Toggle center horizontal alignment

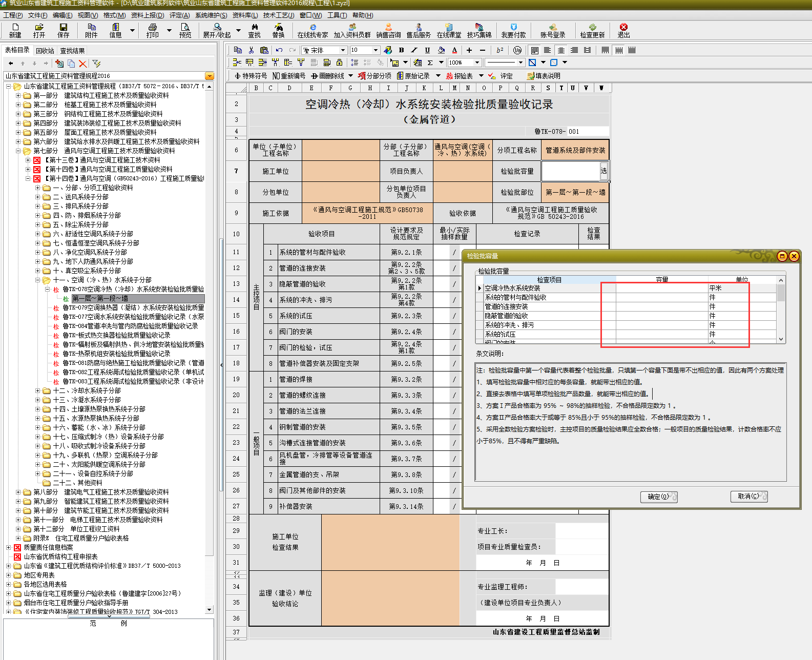click(x=561, y=50)
